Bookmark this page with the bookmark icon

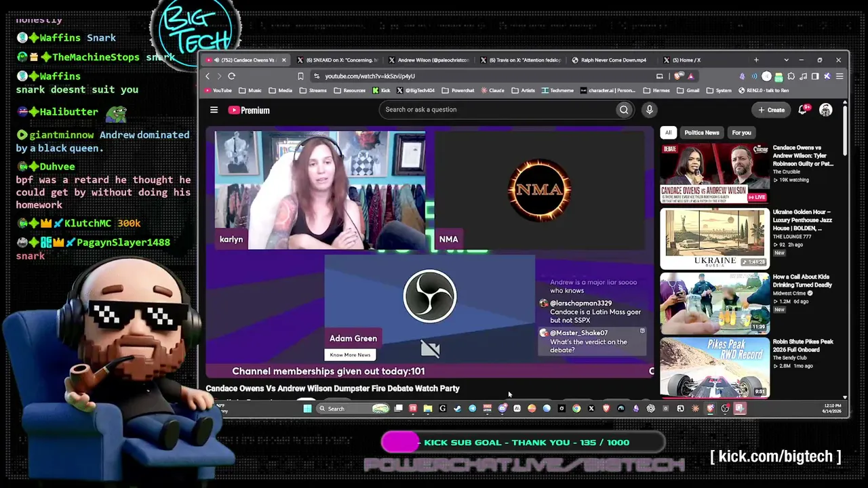coord(300,76)
